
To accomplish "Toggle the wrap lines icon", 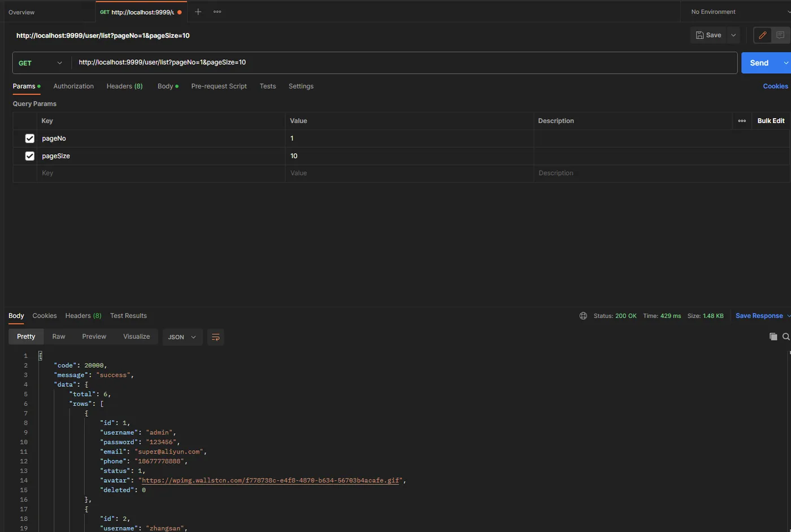I will 215,337.
